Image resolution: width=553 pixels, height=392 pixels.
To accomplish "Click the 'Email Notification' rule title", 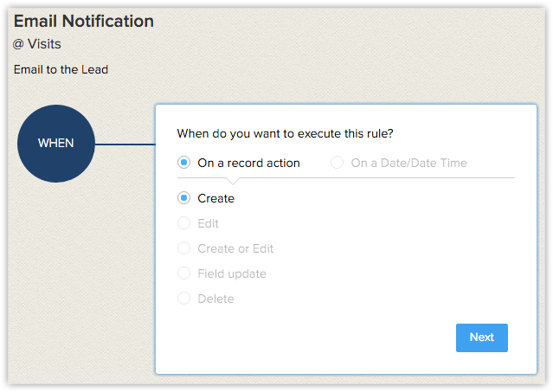I will tap(84, 21).
